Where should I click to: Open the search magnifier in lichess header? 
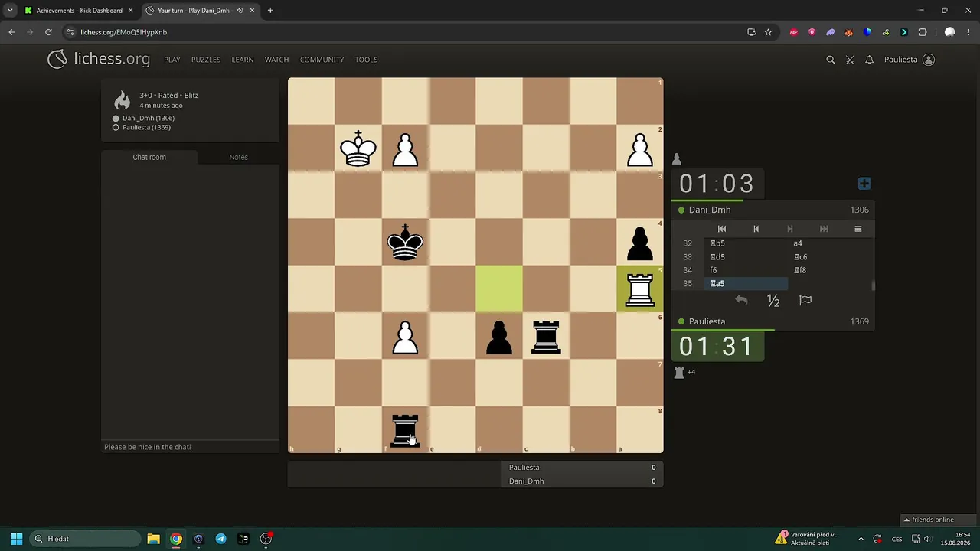click(x=830, y=60)
